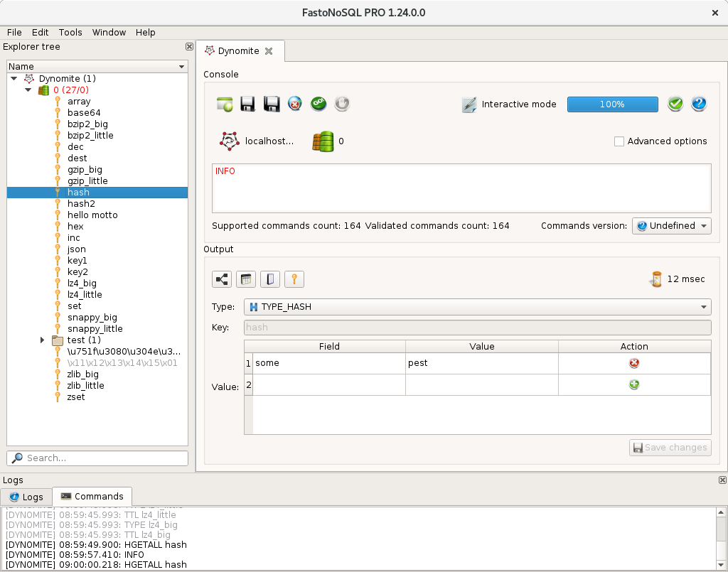
Task: Open the File menu
Action: point(14,33)
